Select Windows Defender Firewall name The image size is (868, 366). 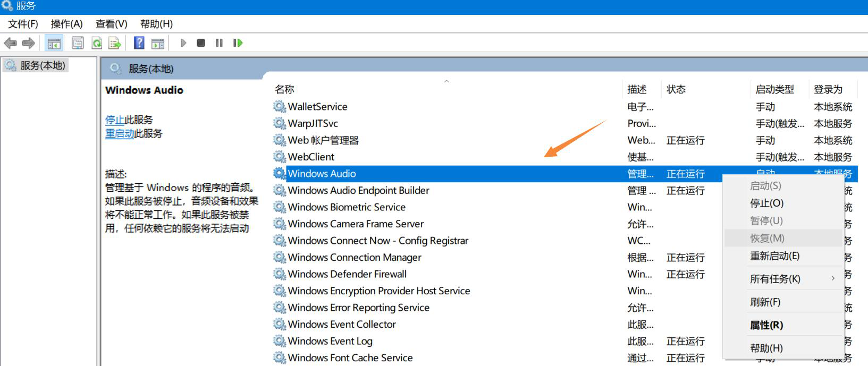pos(347,274)
